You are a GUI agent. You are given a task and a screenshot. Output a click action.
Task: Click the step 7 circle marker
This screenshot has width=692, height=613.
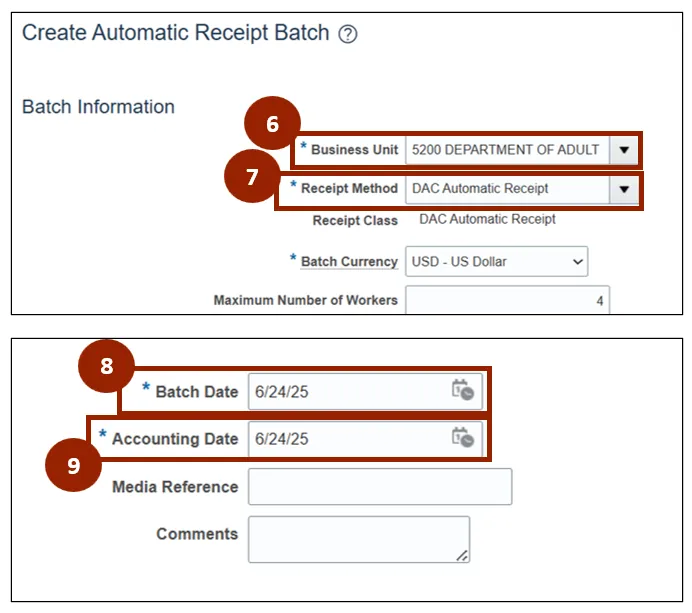tap(252, 178)
